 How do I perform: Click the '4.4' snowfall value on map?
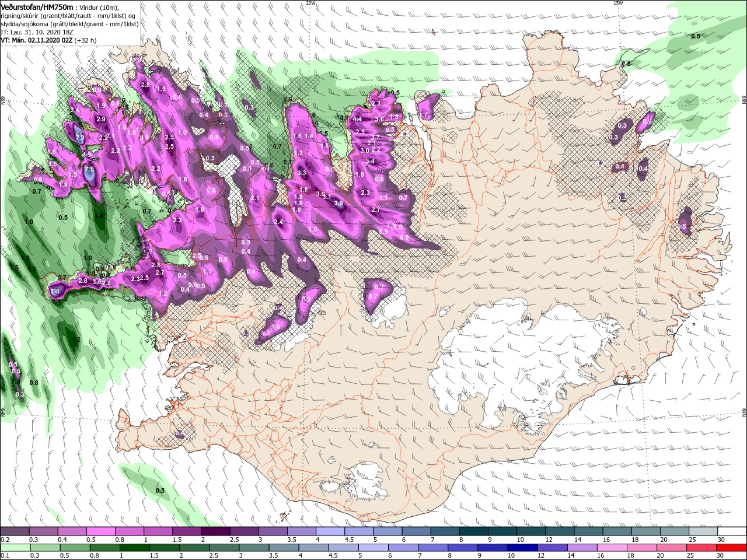click(358, 120)
